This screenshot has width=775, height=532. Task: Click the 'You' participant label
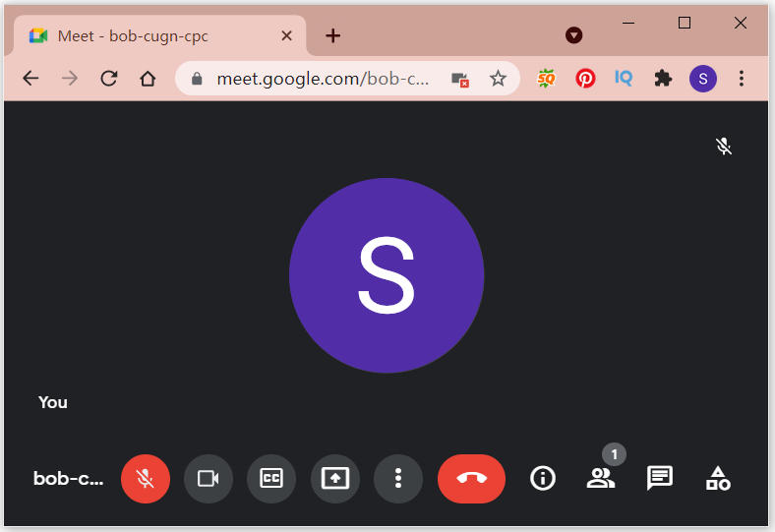(53, 402)
